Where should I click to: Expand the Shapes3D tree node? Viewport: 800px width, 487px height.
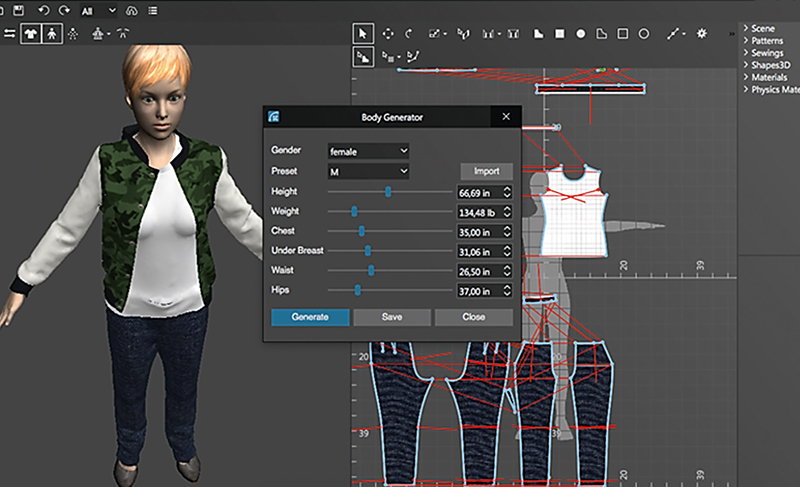click(x=745, y=64)
